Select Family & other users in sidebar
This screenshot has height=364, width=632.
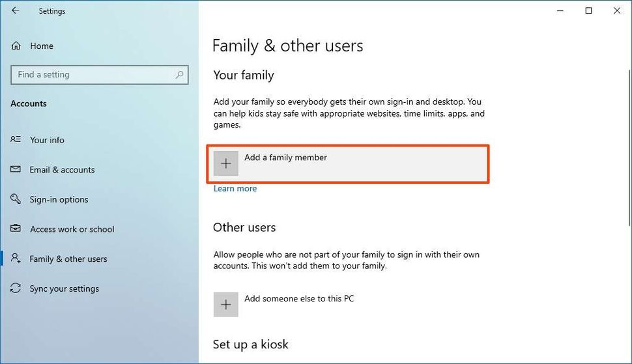[68, 259]
